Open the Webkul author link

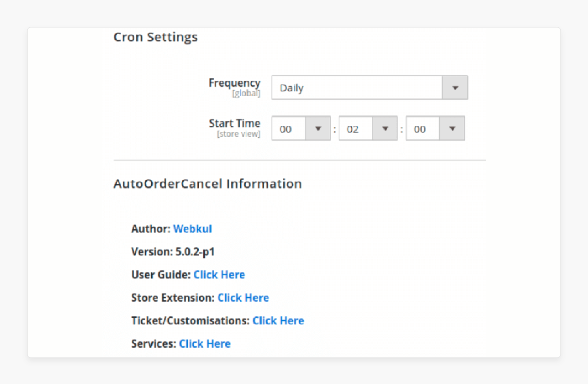click(x=192, y=229)
